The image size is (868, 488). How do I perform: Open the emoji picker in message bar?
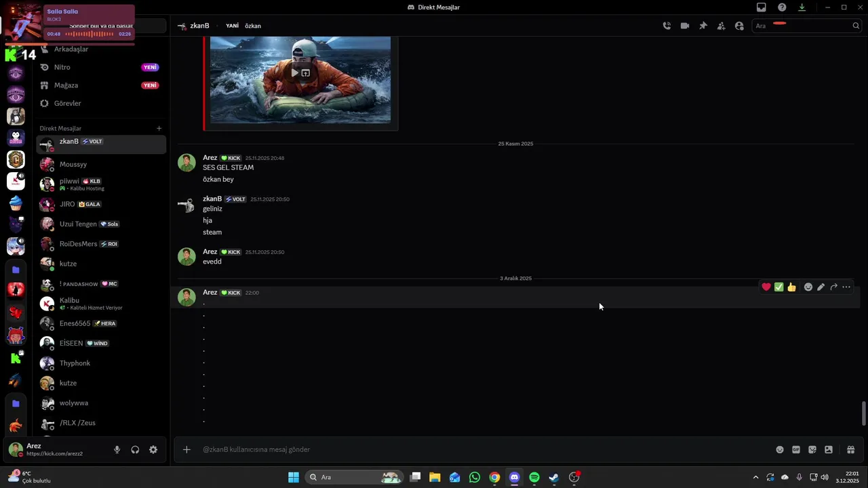pyautogui.click(x=780, y=449)
